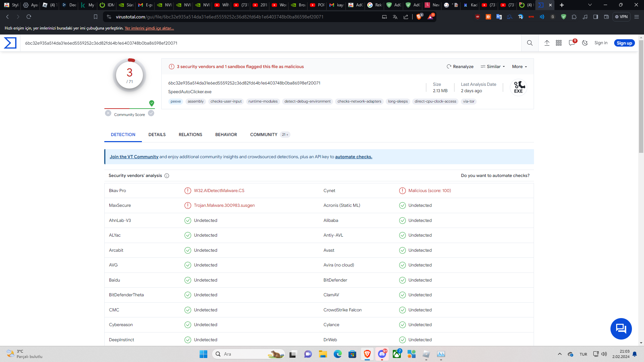Vote negative with Community Score X button
The image size is (644, 362).
coord(108,113)
